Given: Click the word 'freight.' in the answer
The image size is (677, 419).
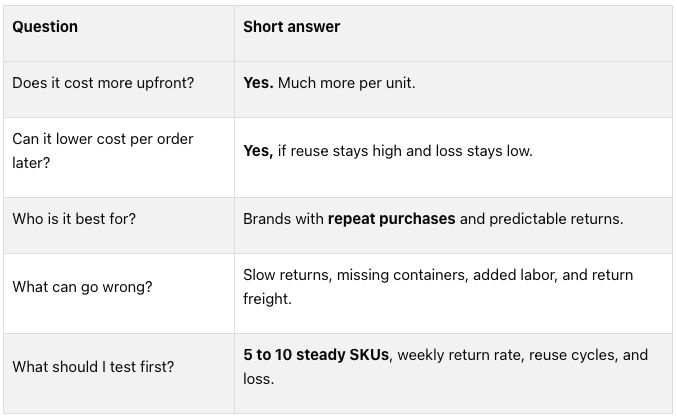Looking at the screenshot, I should click(x=267, y=299).
